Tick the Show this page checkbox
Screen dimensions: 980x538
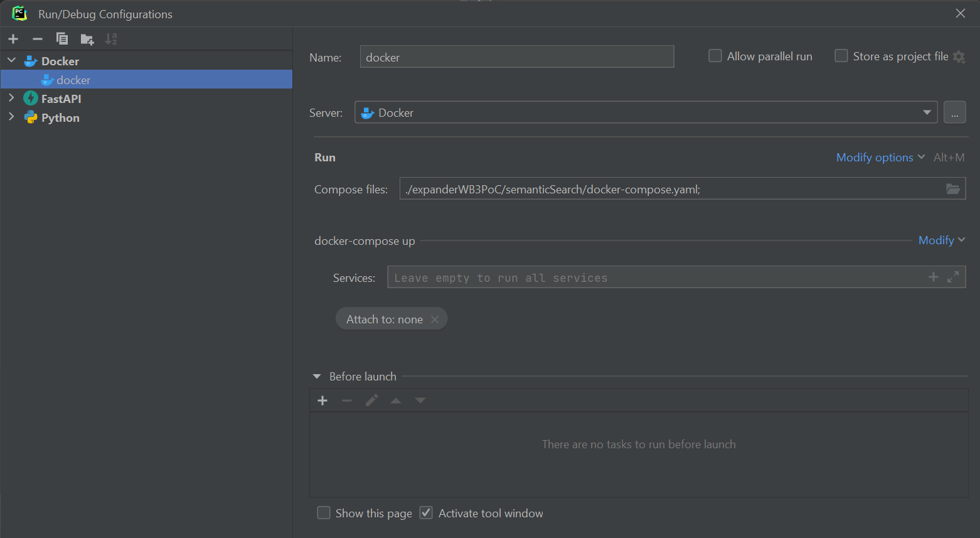point(324,513)
